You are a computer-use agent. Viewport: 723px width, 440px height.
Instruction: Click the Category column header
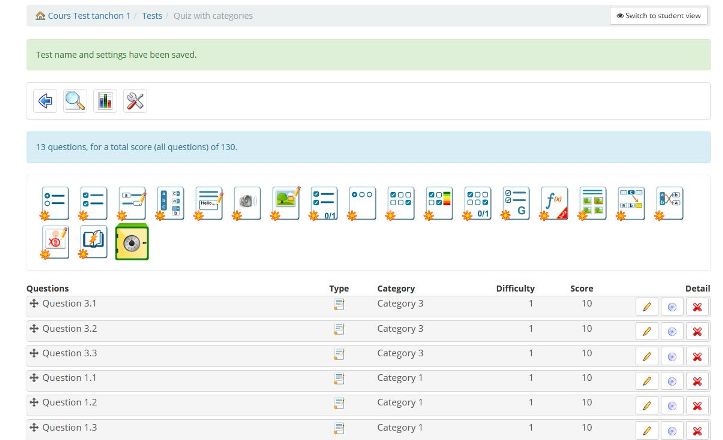click(x=396, y=289)
